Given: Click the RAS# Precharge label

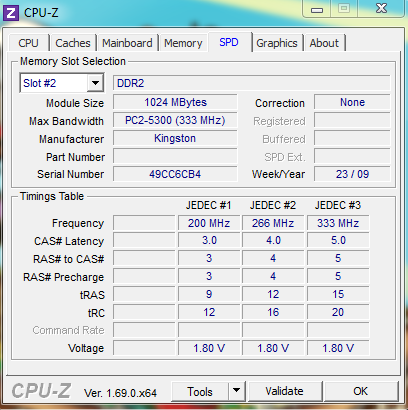Looking at the screenshot, I should (x=64, y=277).
